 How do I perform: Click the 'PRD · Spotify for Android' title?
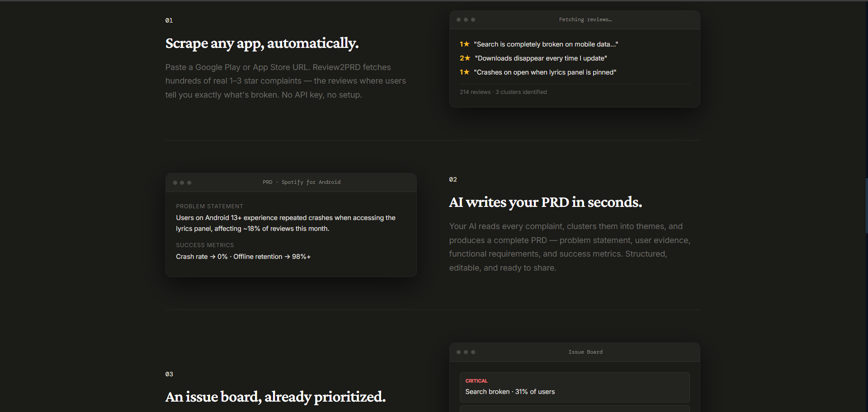pos(302,182)
